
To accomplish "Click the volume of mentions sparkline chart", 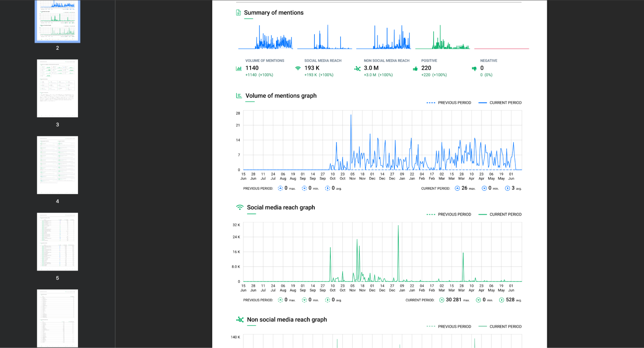I will click(266, 37).
